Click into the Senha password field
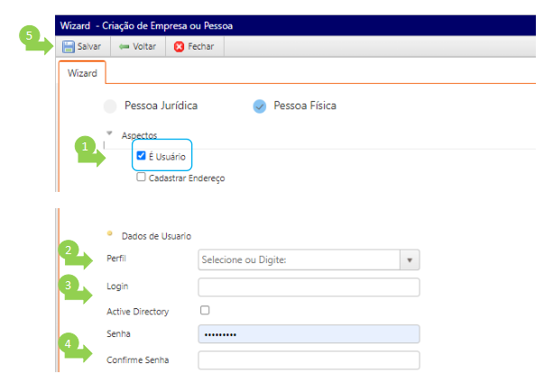This screenshot has height=392, width=544. point(309,334)
